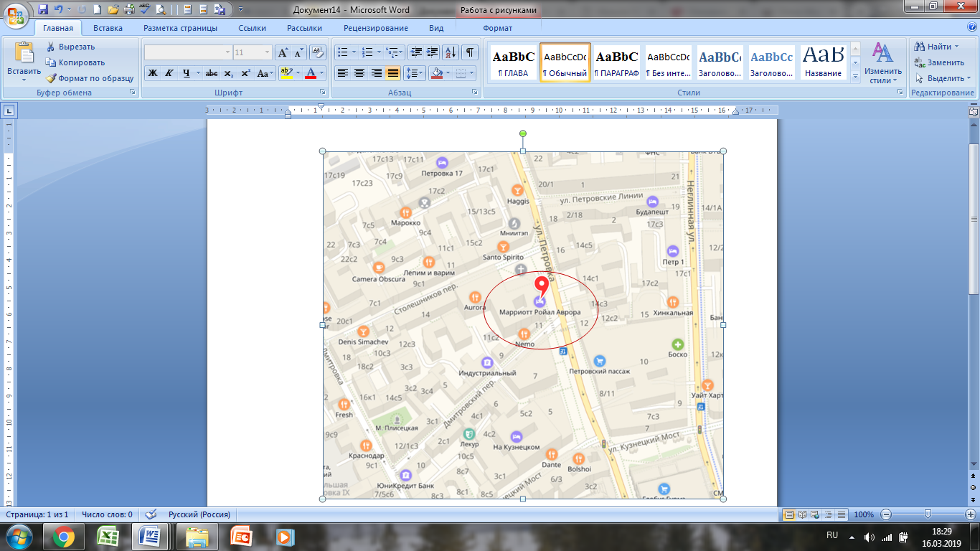
Task: Expand the styles gallery more arrow
Action: point(854,76)
